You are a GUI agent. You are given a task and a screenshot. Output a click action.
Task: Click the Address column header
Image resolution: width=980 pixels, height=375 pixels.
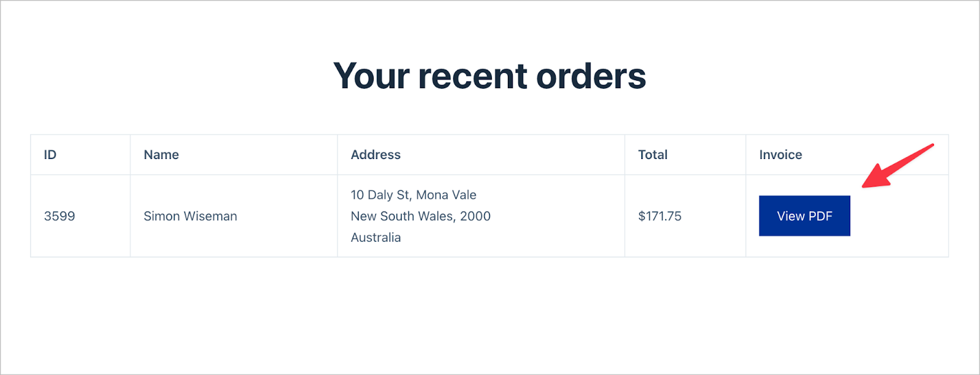coord(375,155)
